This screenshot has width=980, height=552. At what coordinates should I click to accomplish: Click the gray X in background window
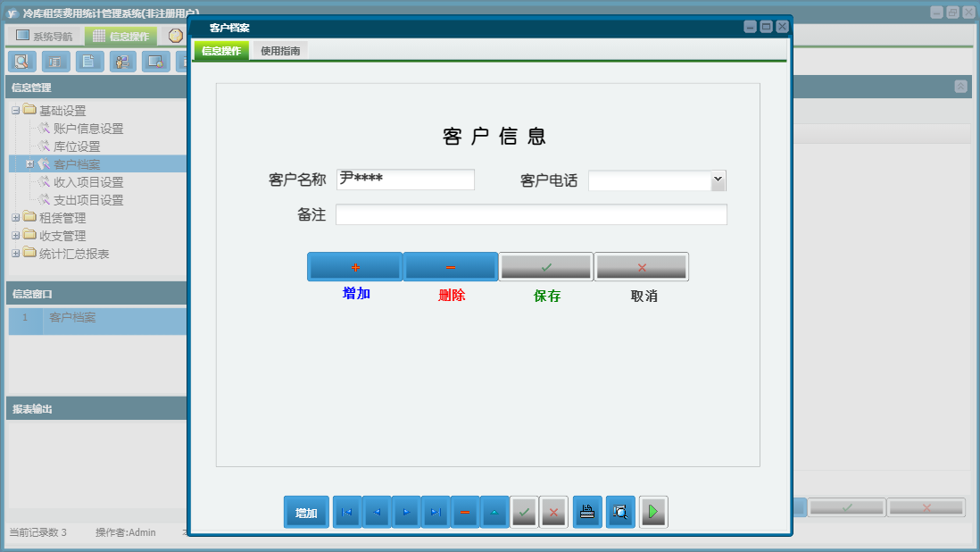(x=926, y=507)
